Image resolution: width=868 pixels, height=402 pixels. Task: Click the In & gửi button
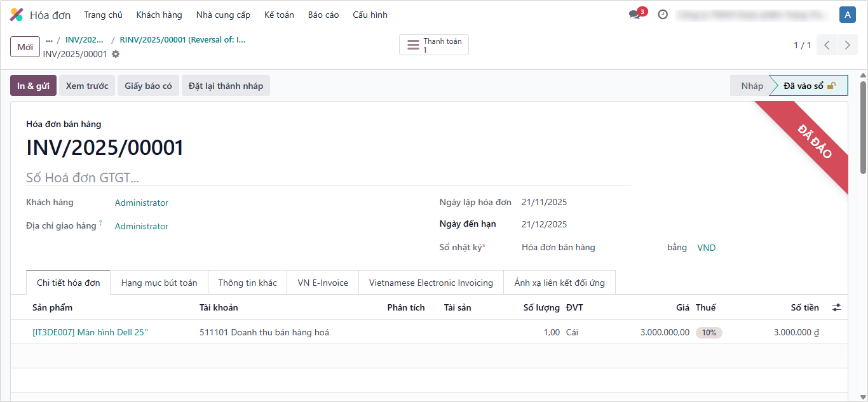(33, 86)
